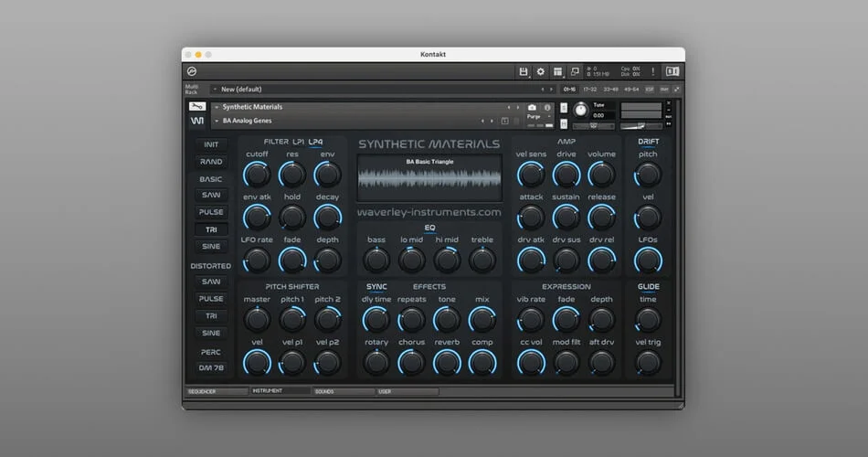Viewport: 868px width, 457px height.
Task: Switch to the SOUNDS tab
Action: [344, 391]
